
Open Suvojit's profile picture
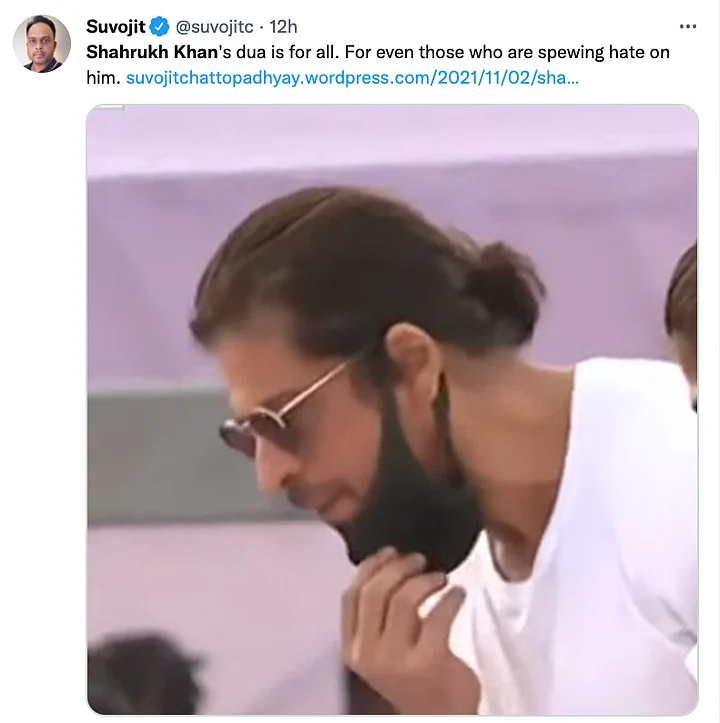tap(42, 44)
